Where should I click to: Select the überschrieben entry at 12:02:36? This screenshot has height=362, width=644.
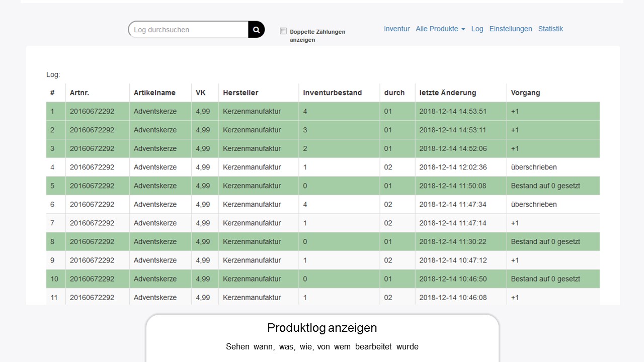coord(534,167)
